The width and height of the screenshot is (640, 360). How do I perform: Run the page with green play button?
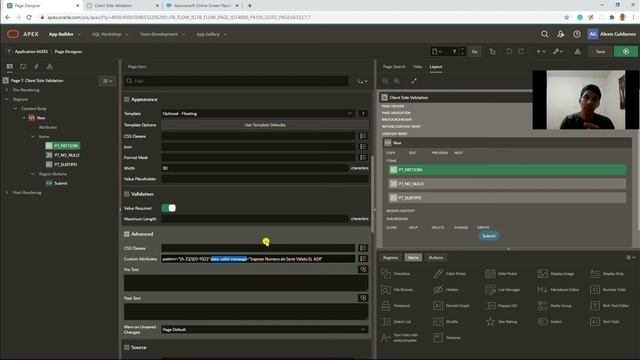click(626, 51)
